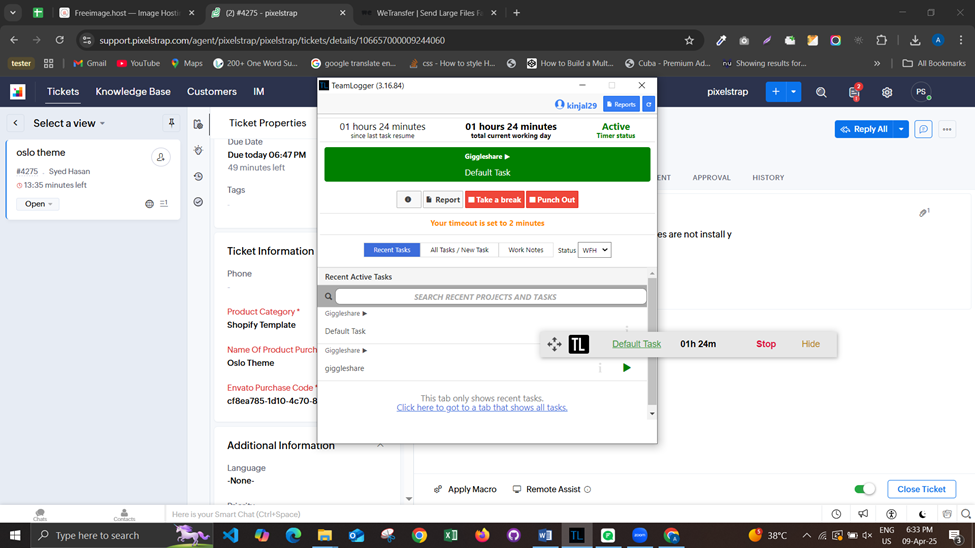975x548 pixels.
Task: Click the TeamLogger info circle button
Action: coord(408,200)
